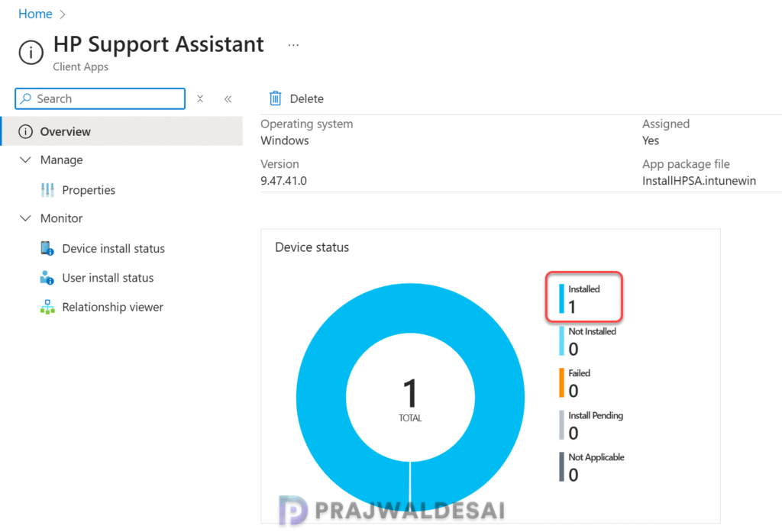Click the Properties sliders icon

tap(47, 190)
